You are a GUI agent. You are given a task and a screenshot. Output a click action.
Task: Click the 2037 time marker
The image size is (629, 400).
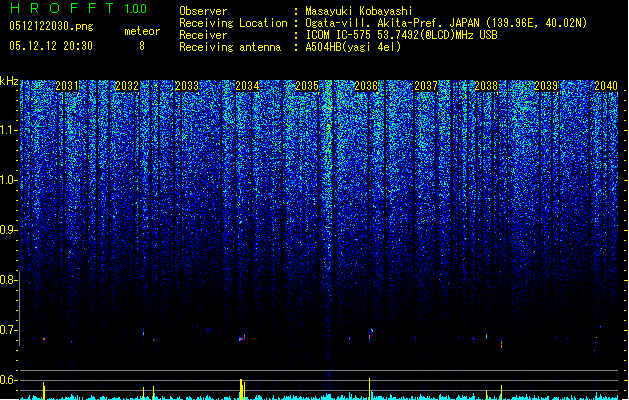426,86
